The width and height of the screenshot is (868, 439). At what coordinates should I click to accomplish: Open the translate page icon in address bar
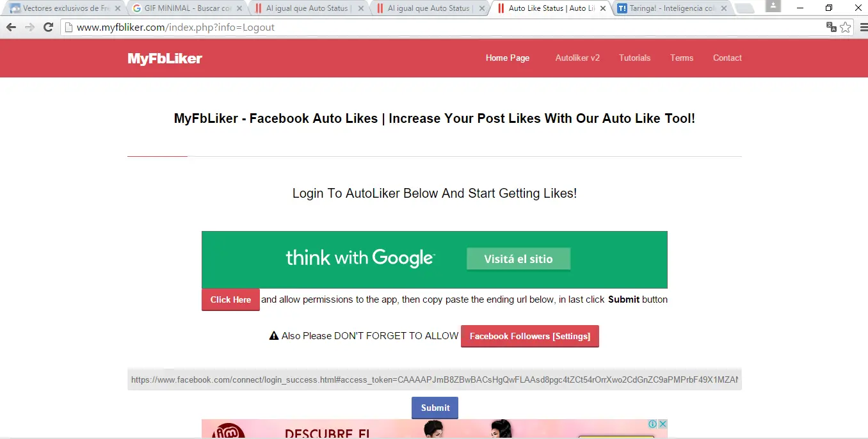tap(831, 28)
